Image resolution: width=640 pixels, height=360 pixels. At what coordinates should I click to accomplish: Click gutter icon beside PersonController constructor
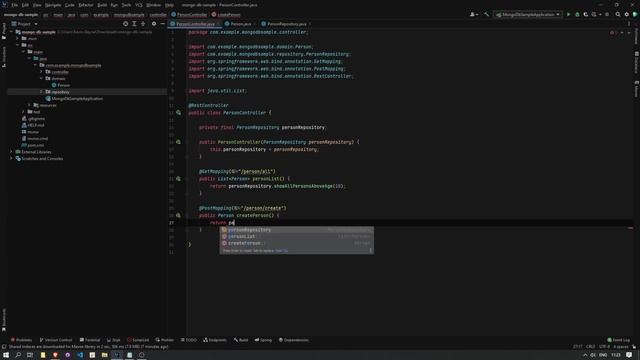click(x=178, y=142)
